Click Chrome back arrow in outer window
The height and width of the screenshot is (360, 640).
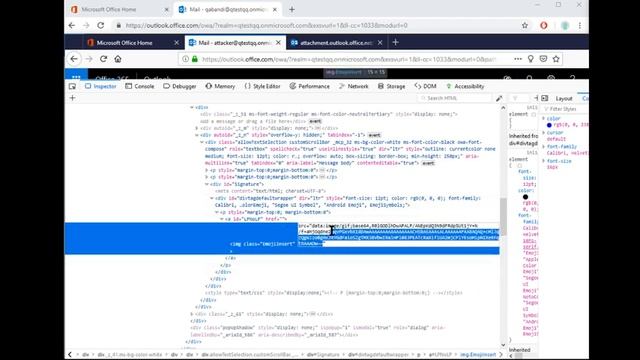[72, 25]
